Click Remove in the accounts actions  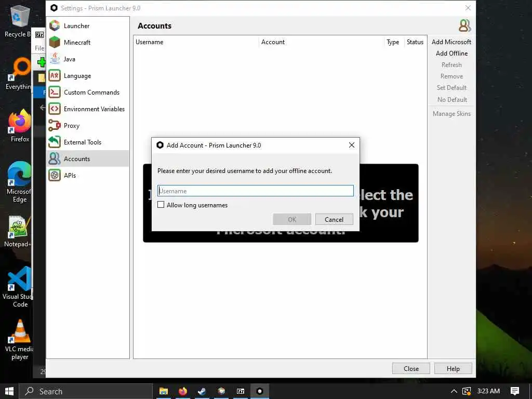[451, 76]
